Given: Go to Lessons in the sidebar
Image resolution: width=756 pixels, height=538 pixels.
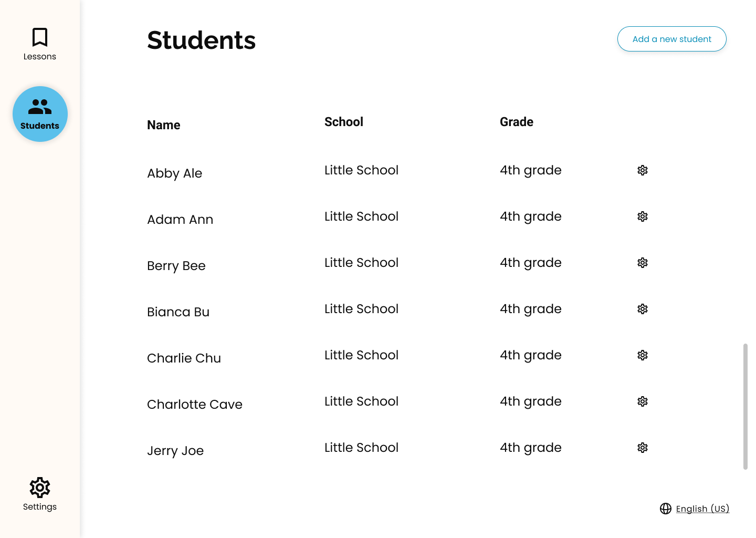Looking at the screenshot, I should [x=40, y=44].
